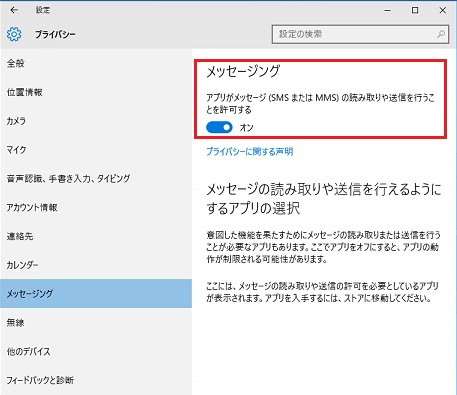Select カレンダー in the sidebar
Image resolution: width=457 pixels, height=395 pixels.
pos(96,265)
